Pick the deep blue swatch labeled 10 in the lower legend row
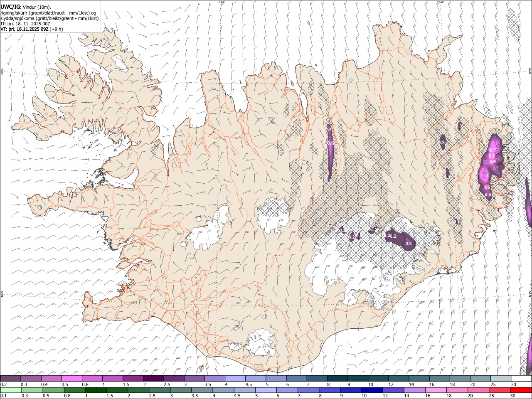This screenshot has height=399, width=532. (x=372, y=390)
